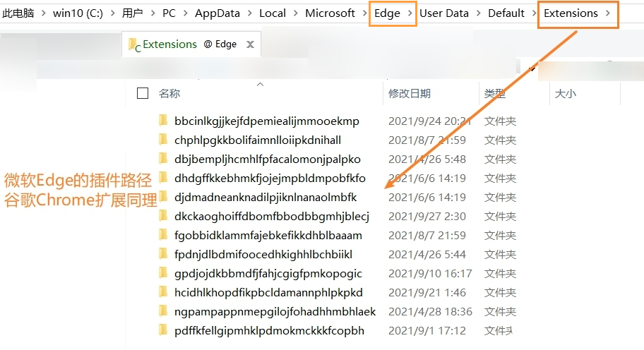Sort by the 名称 column header
Image resolution: width=644 pixels, height=350 pixels.
pos(169,94)
